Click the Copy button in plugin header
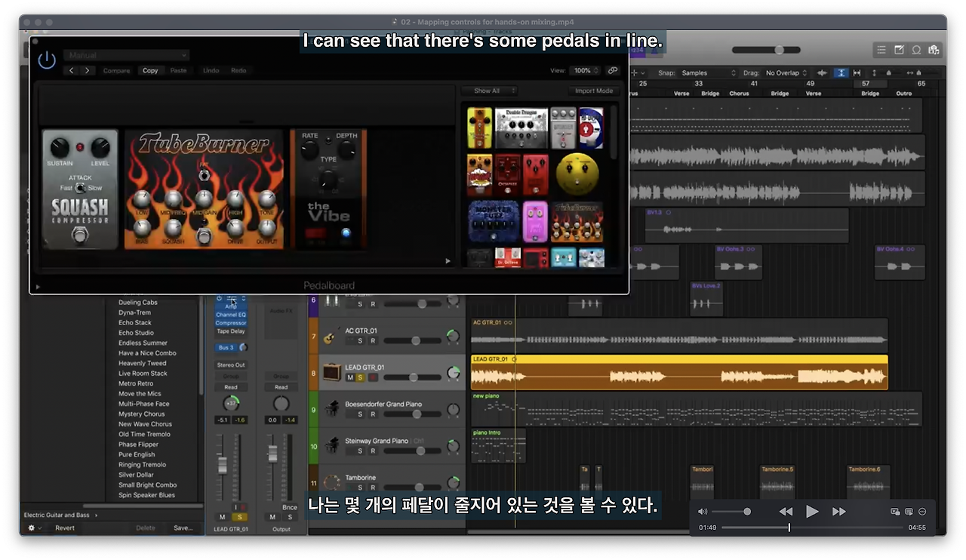966x560 pixels. 150,71
